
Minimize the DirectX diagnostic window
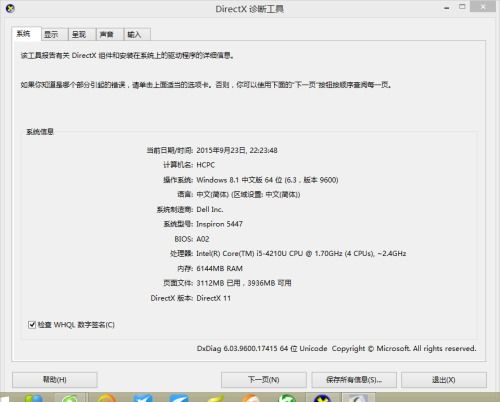tap(447, 7)
